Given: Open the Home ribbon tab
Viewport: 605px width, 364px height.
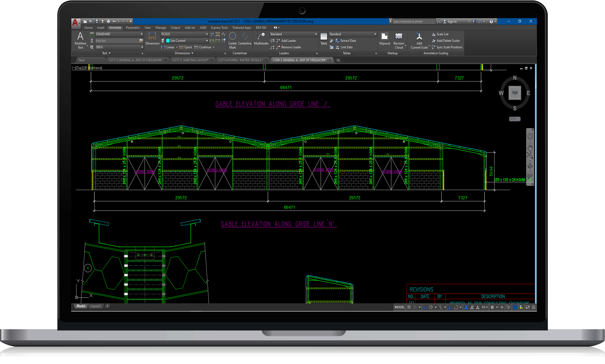Looking at the screenshot, I should click(x=88, y=28).
